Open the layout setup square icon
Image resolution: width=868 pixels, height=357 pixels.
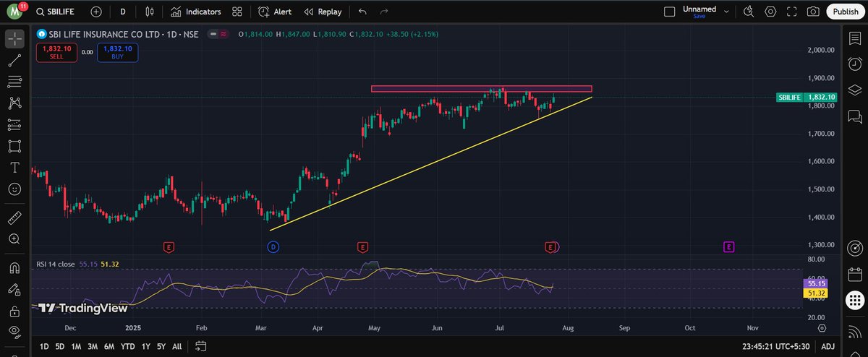click(669, 12)
